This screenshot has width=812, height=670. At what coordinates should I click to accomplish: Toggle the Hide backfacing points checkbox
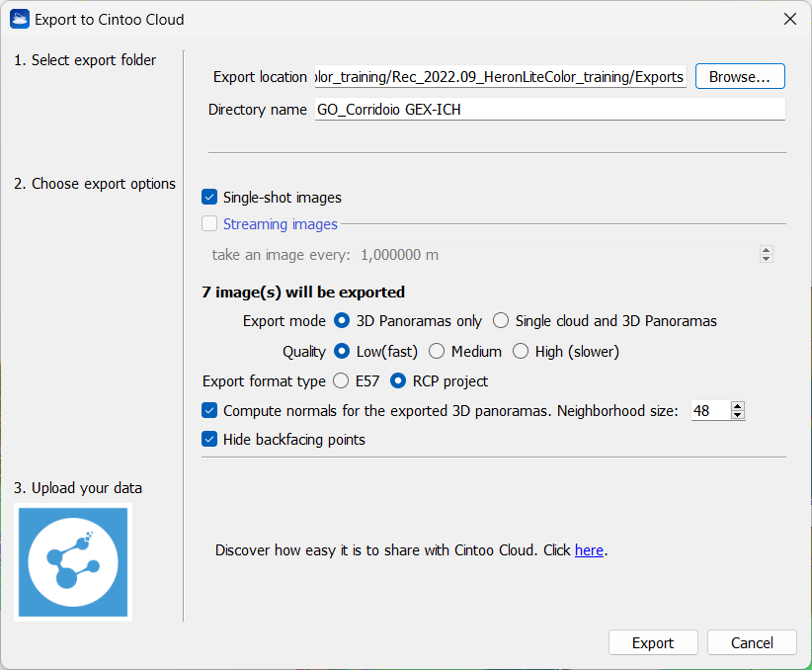(209, 440)
